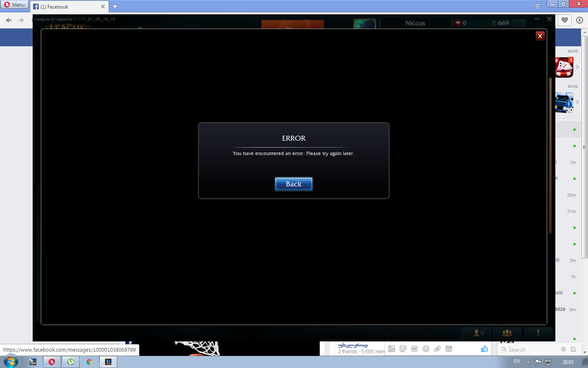Open the Opera Menu dropdown
588x368 pixels.
coord(14,4)
